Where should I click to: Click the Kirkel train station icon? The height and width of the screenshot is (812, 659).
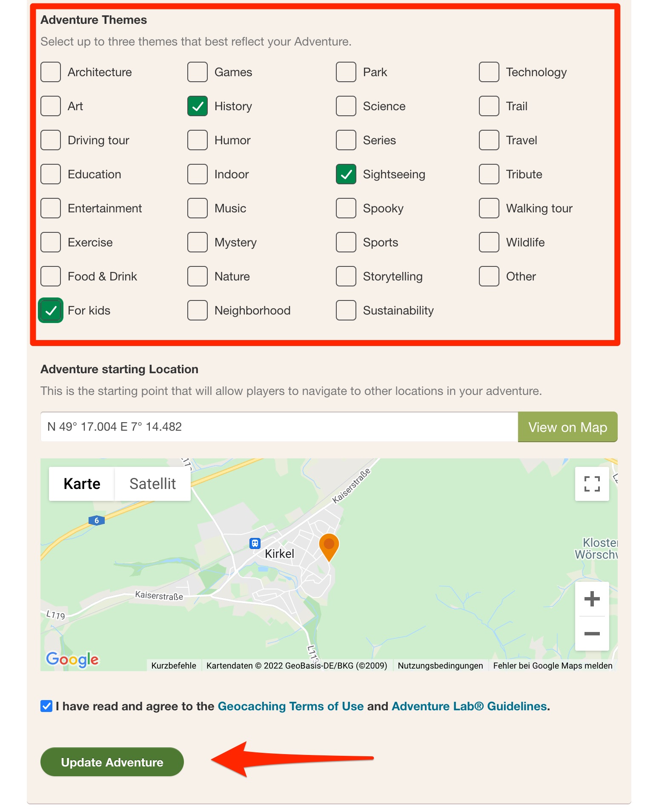[x=255, y=543]
